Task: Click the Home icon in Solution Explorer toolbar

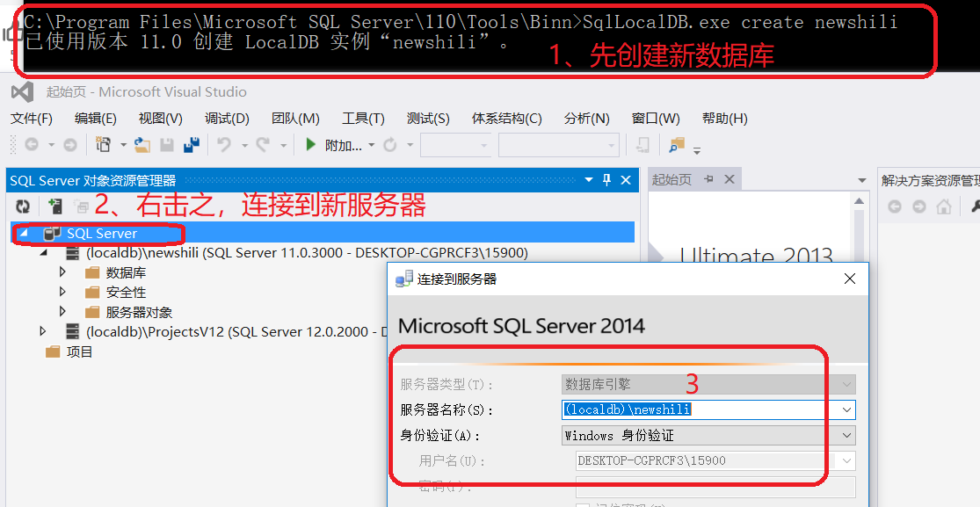Action: 944,207
